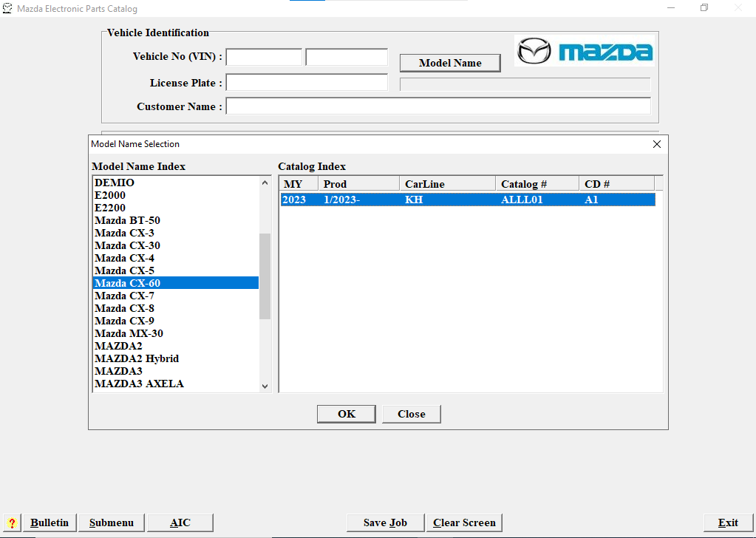Select Mazda CX-9 in the list
756x538 pixels.
175,321
